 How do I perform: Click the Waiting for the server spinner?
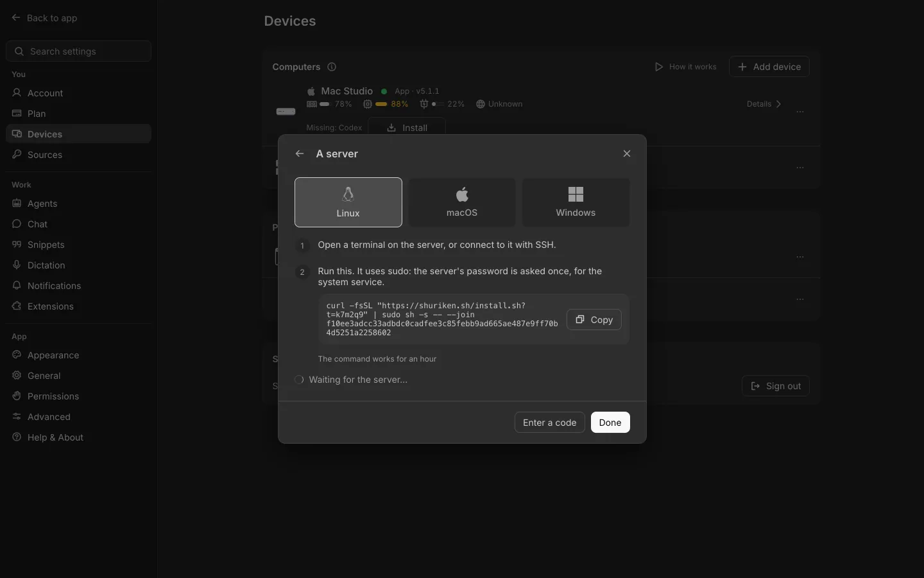[299, 380]
